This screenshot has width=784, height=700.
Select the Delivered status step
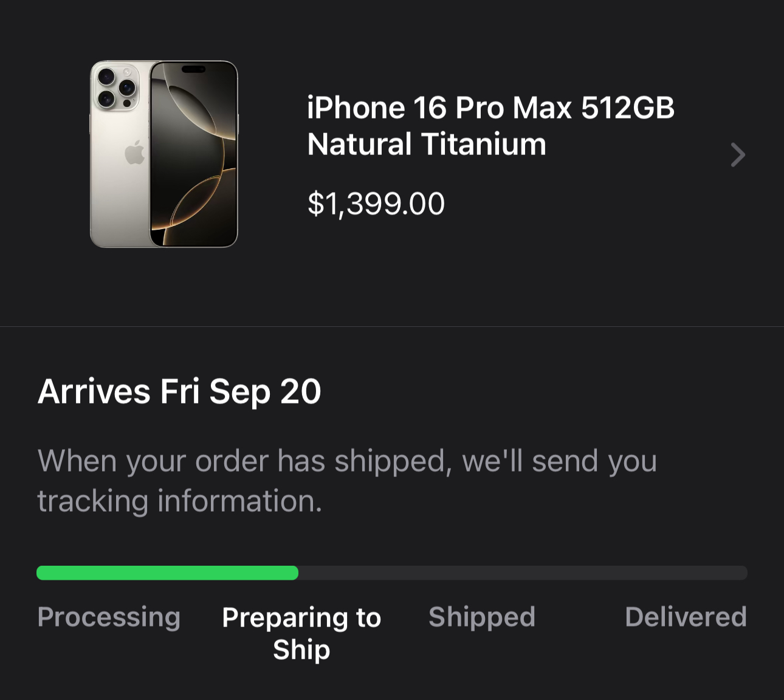pyautogui.click(x=686, y=617)
